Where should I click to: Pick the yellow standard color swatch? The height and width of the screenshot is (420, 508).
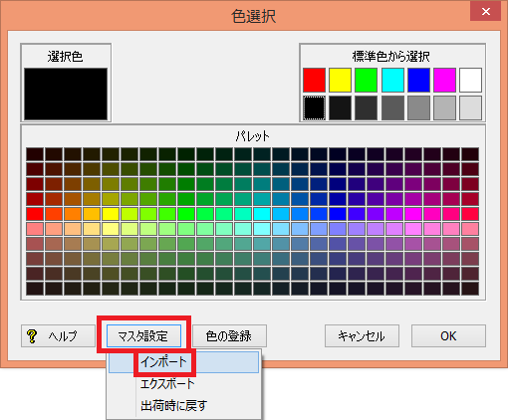pos(340,80)
